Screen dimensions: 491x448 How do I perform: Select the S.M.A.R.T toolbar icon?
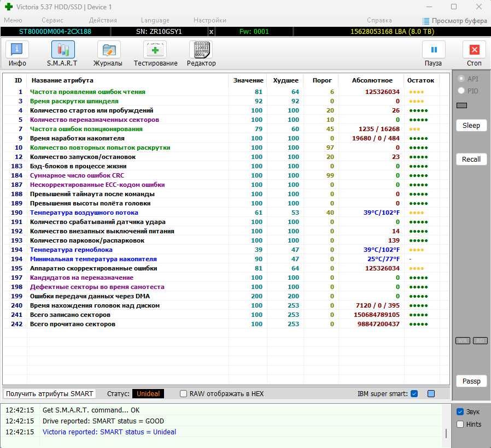pos(63,50)
